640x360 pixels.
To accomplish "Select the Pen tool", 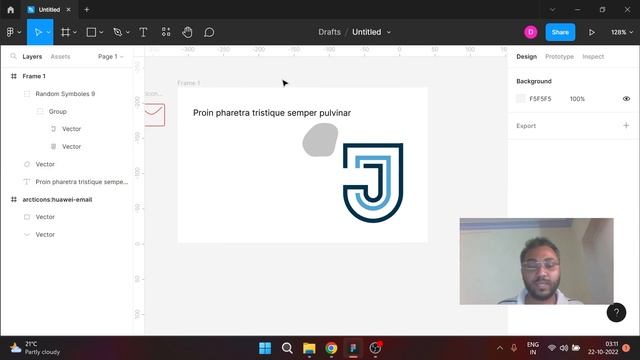I will coord(118,32).
